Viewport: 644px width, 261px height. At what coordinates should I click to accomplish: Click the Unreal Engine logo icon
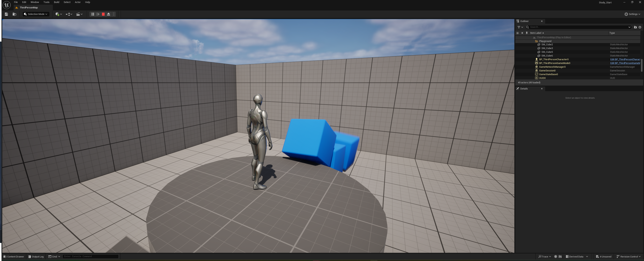[7, 5]
